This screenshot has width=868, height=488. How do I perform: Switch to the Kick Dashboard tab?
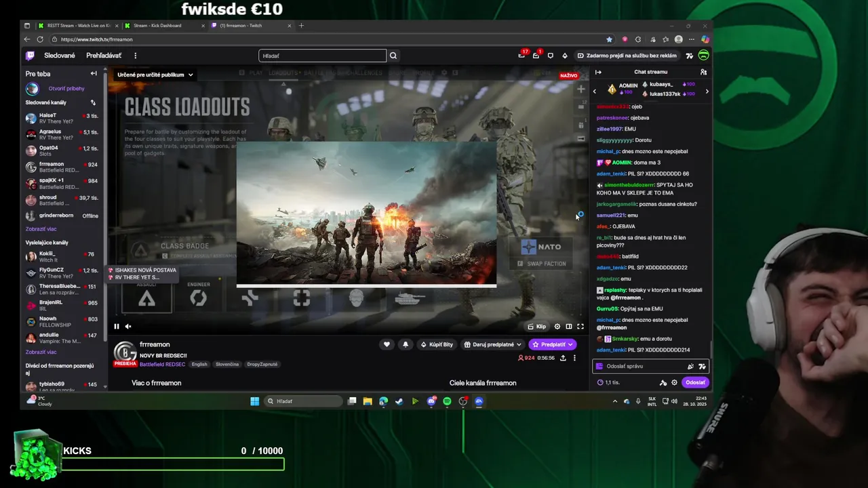163,26
